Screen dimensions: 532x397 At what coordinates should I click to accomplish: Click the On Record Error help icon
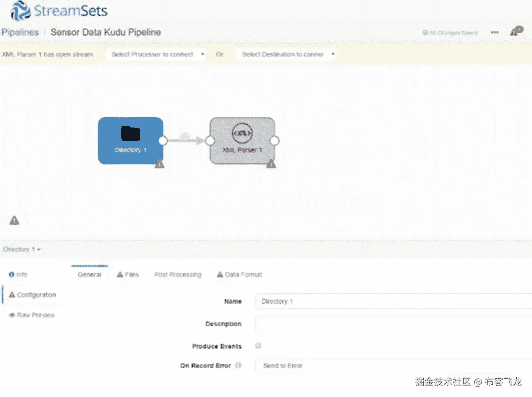(239, 366)
